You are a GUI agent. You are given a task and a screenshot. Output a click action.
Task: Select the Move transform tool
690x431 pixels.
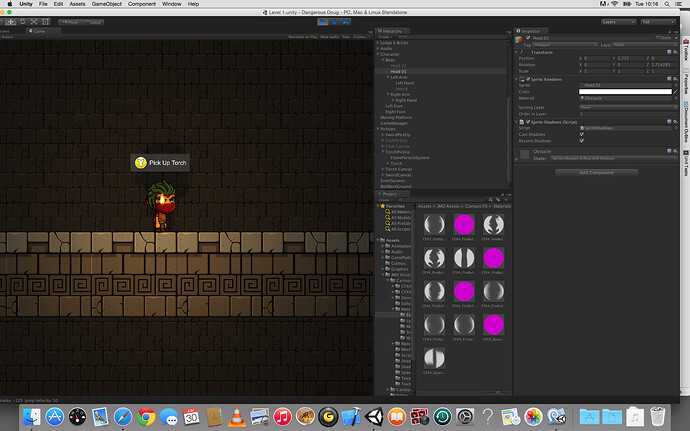(x=11, y=22)
